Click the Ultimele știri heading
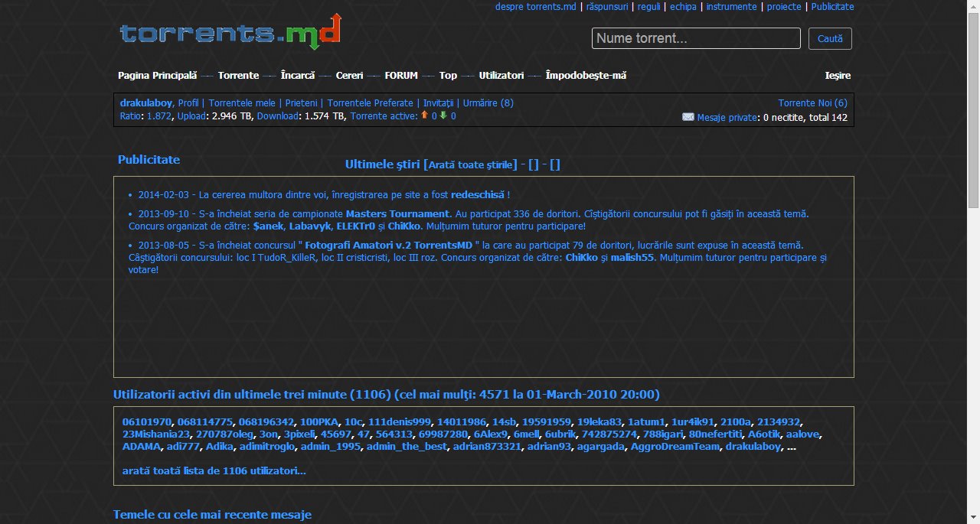980x524 pixels. [x=382, y=164]
